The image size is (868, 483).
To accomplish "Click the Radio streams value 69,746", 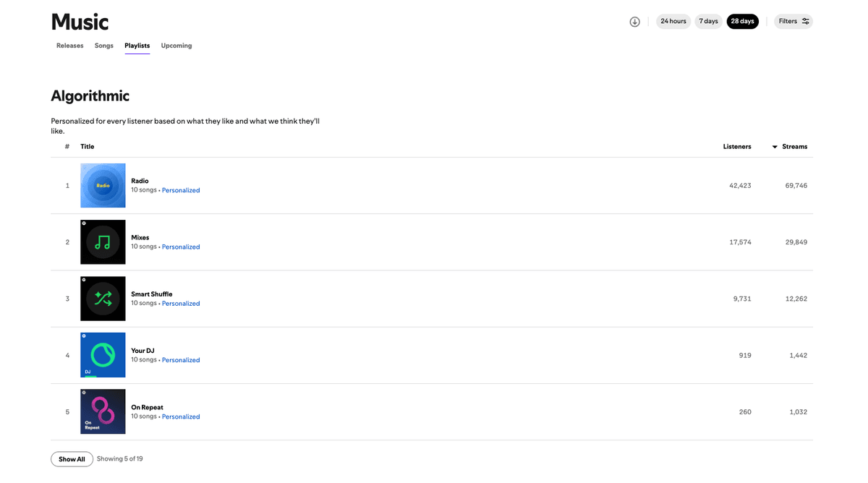I will pyautogui.click(x=796, y=186).
